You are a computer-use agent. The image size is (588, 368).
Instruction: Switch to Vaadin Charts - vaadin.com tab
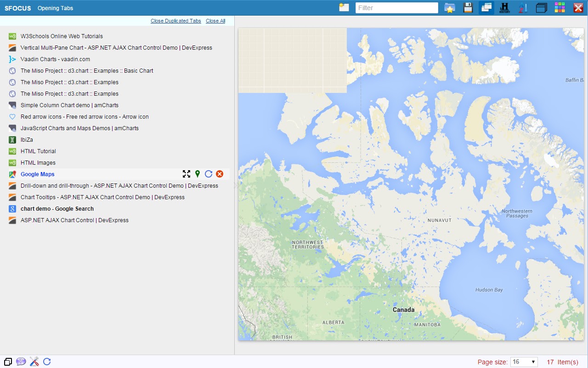click(x=55, y=59)
